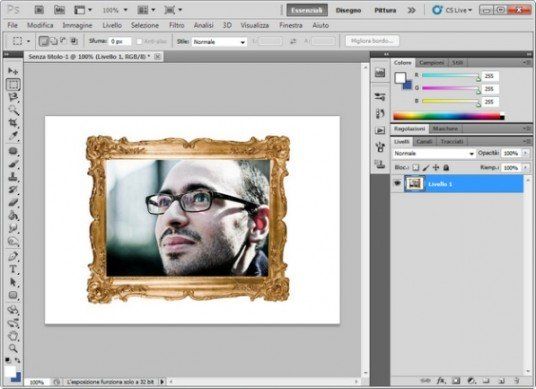536x389 pixels.
Task: Choose the Crop tool
Action: [x=13, y=123]
